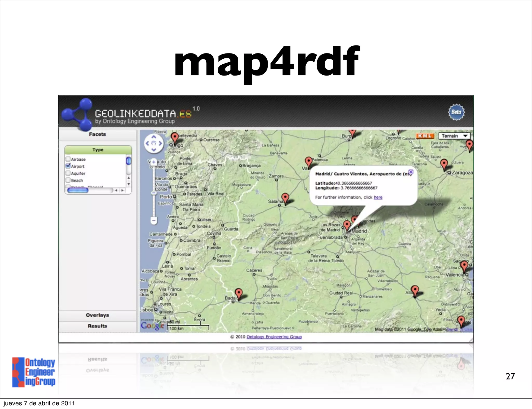532x409 pixels.
Task: Click the Type list scroll-up arrow
Action: tap(129, 178)
